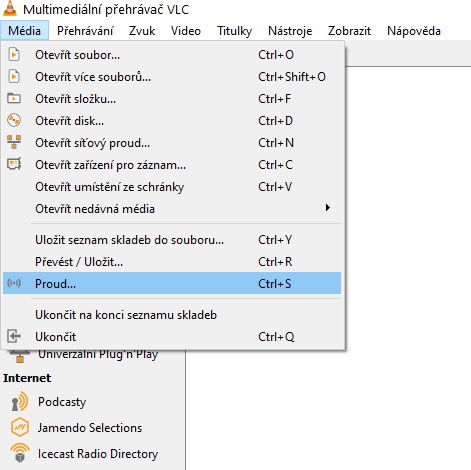Click the Otevřít více souborů icon

tap(14, 77)
